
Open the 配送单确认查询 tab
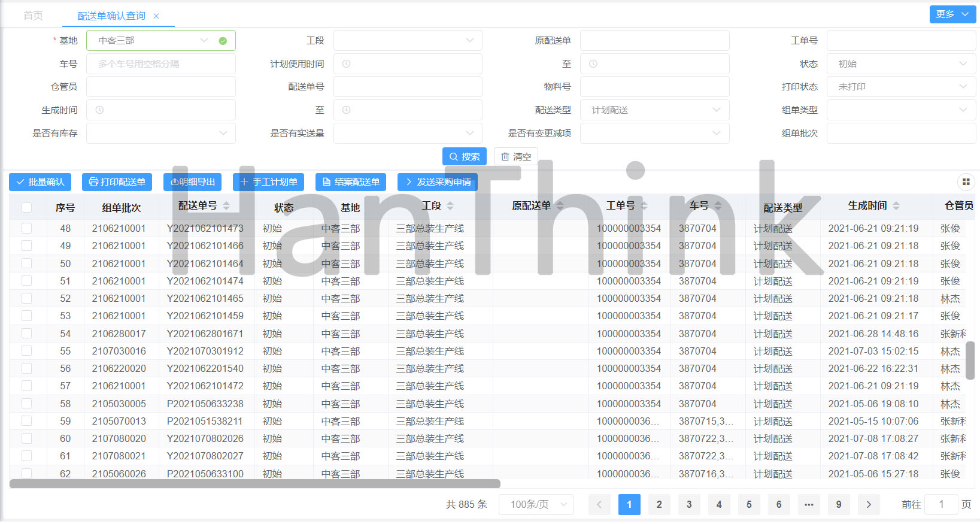click(x=111, y=16)
